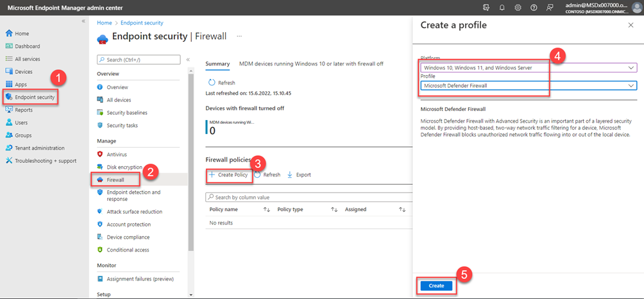
Task: Switch to MDM devices with firewall off tab
Action: [x=311, y=64]
